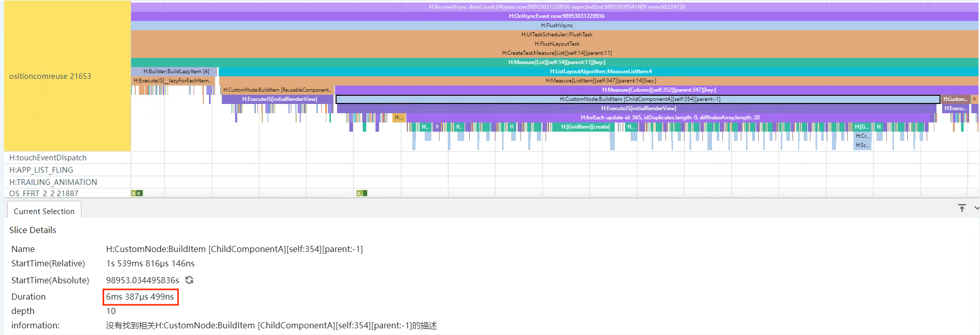Select the H:ExecuteJS[__lazyForEachItem slice
Screen dimensions: 980x335
[173, 80]
